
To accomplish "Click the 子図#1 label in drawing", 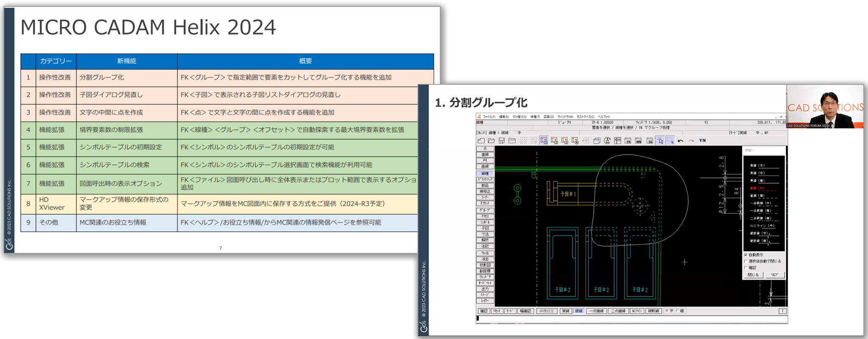I will (x=568, y=194).
